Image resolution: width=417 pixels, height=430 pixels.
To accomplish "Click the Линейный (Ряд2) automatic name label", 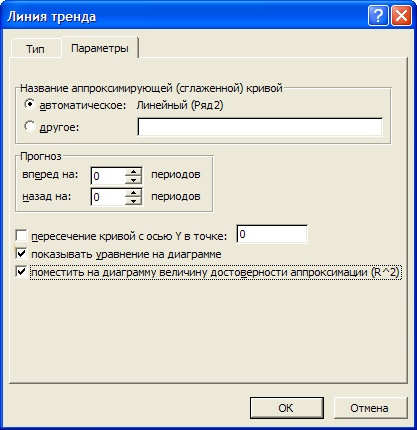I will pyautogui.click(x=180, y=105).
